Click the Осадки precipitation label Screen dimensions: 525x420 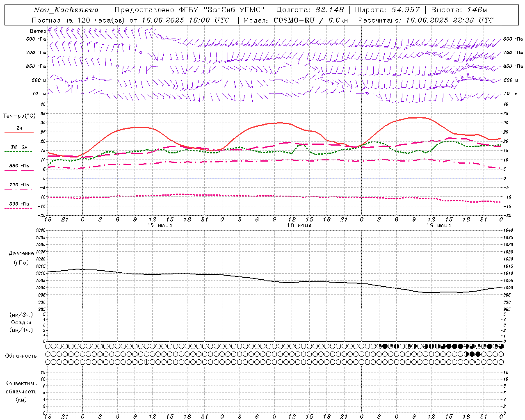click(x=21, y=322)
